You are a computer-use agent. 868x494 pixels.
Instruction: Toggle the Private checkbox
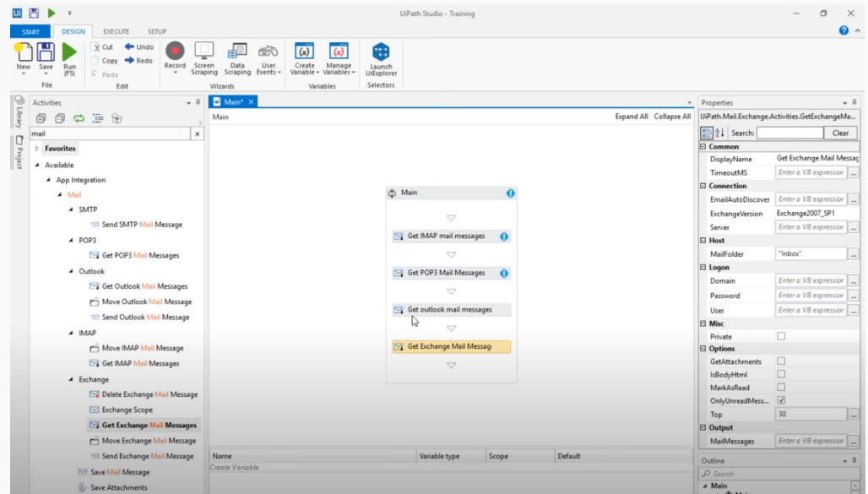point(781,336)
